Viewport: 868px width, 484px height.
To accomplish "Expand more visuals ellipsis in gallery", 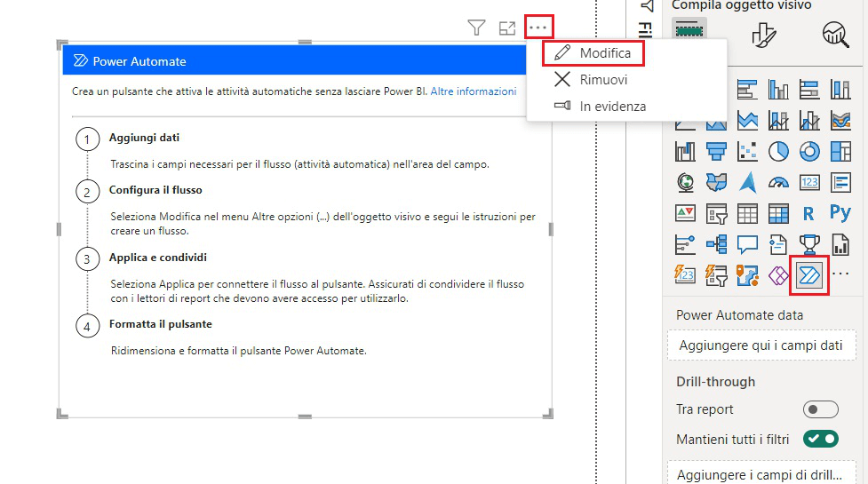I will pyautogui.click(x=840, y=274).
